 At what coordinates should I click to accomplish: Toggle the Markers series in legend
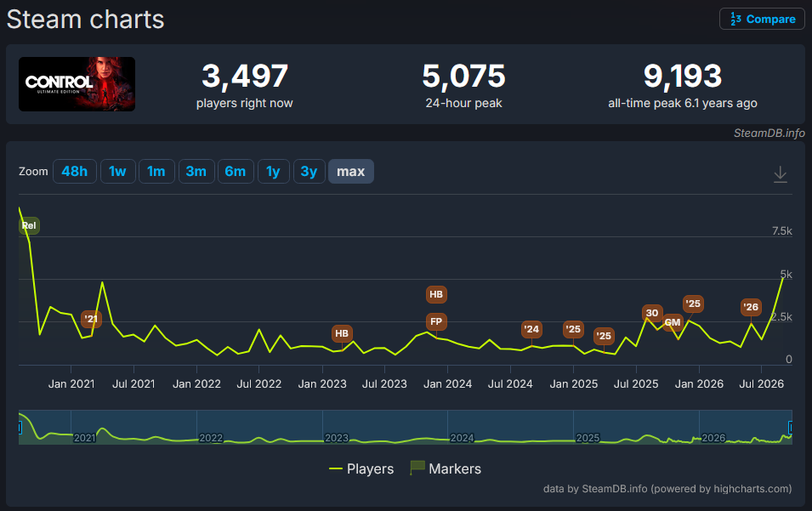(446, 469)
